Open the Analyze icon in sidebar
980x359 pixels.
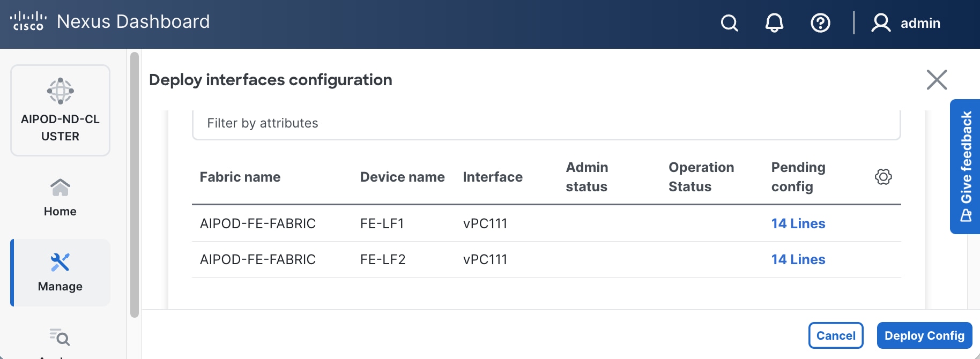[x=60, y=338]
